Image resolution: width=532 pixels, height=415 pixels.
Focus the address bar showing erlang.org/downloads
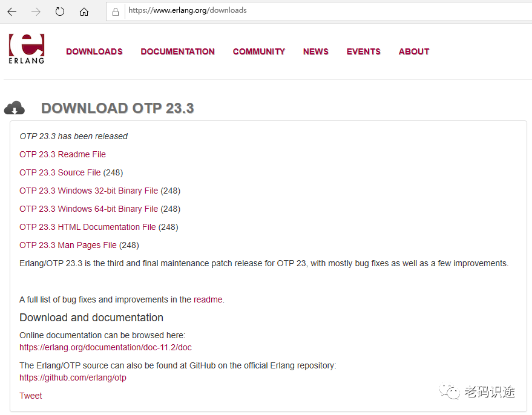[319, 11]
